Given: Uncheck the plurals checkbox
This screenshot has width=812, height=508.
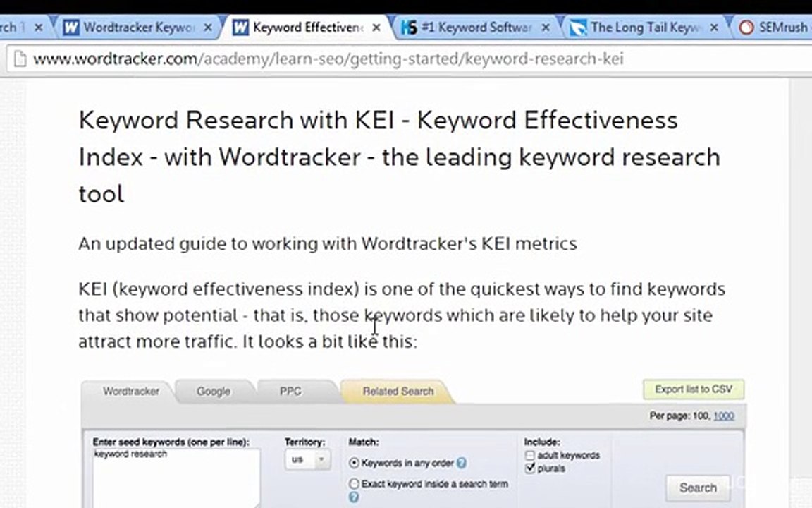Looking at the screenshot, I should (530, 468).
